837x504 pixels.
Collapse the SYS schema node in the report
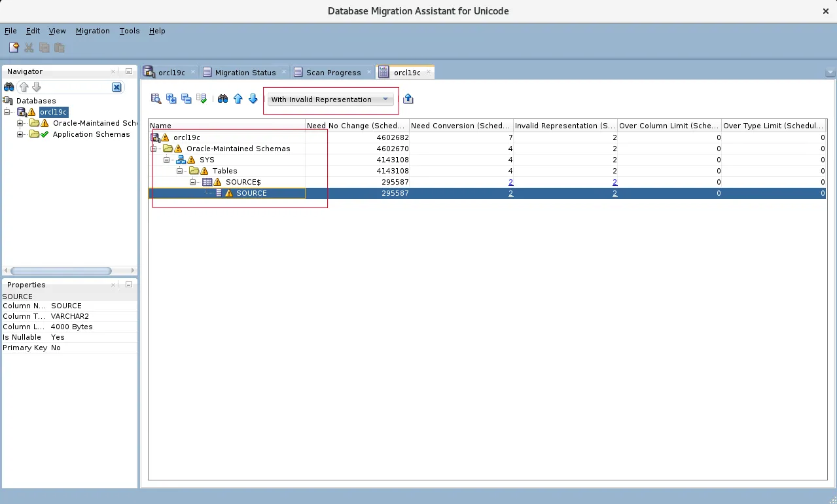click(x=166, y=160)
